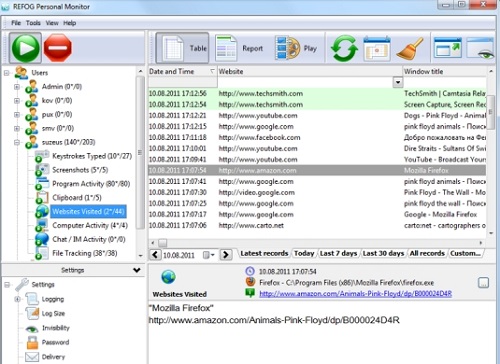Open Logging settings
Viewport: 500px width, 364px height.
coord(53,299)
